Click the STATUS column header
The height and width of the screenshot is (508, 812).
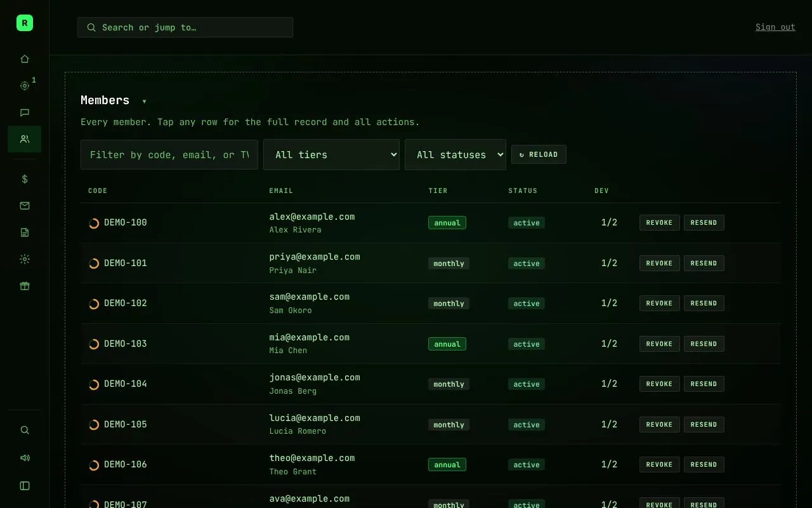tap(523, 190)
